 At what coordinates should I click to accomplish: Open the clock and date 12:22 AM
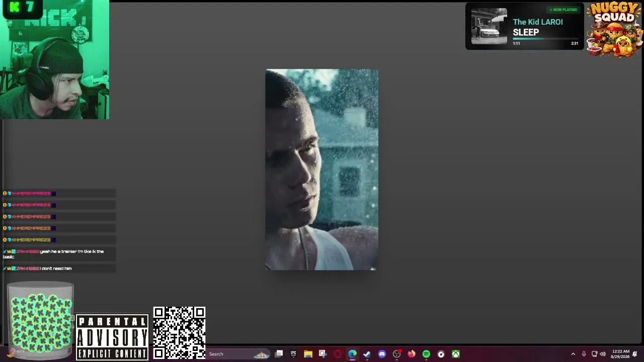(x=620, y=354)
